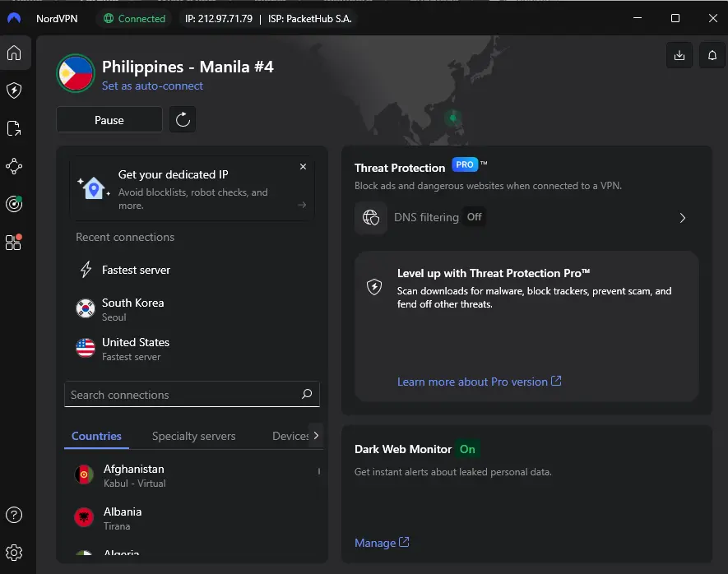
Task: Show more tabs with right chevron
Action: click(316, 435)
